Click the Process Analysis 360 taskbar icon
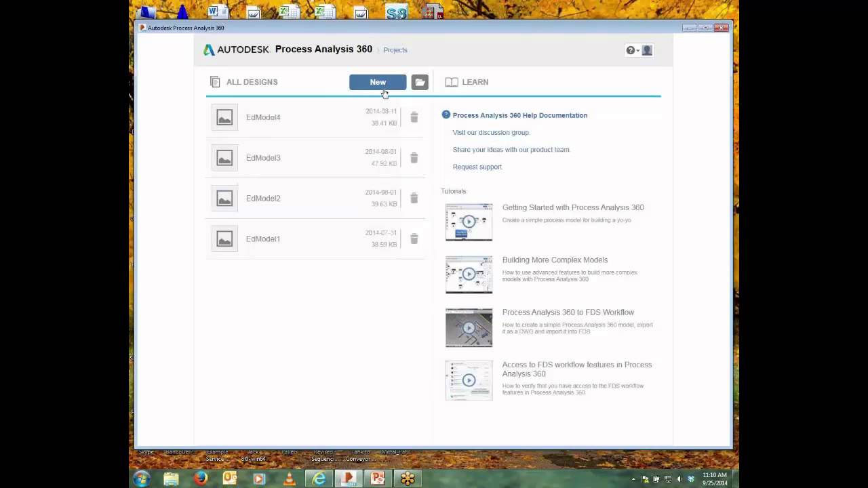This screenshot has height=488, width=868. coord(349,479)
